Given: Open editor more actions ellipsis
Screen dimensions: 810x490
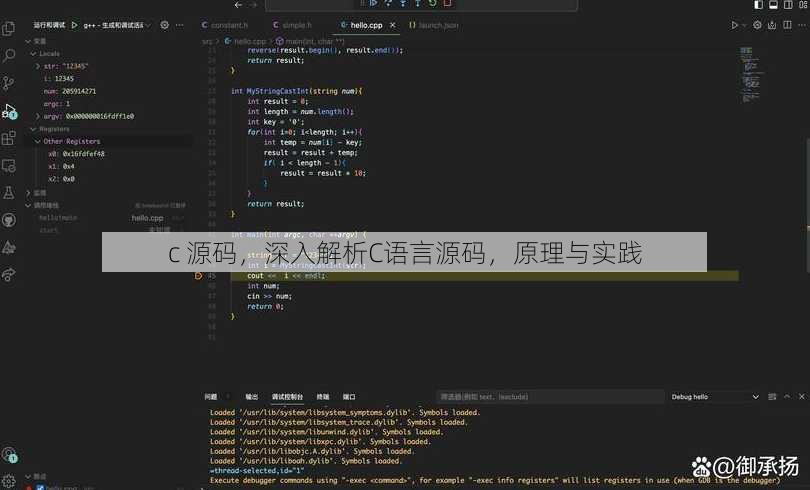Looking at the screenshot, I should [x=802, y=25].
